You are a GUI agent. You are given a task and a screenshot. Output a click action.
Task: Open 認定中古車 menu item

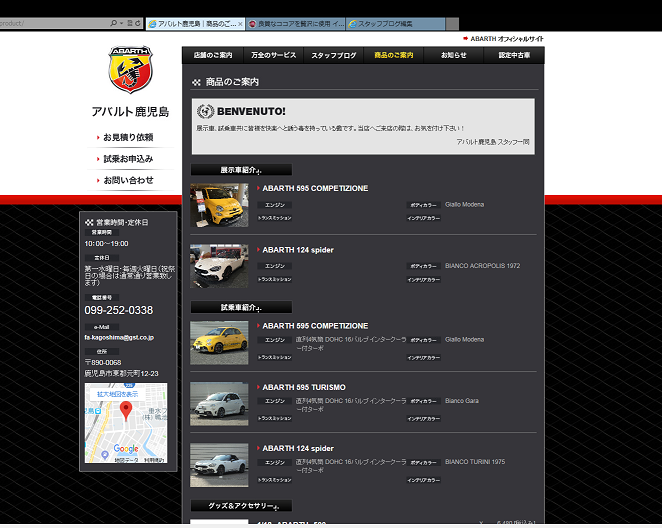click(514, 55)
